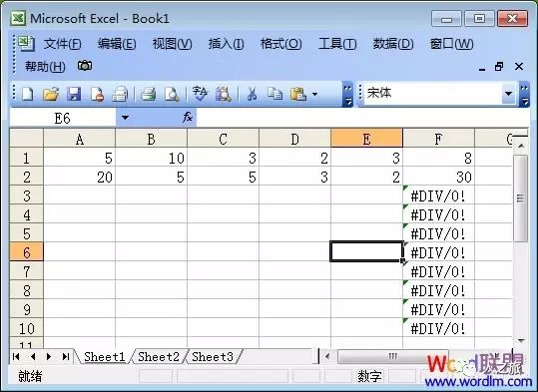The image size is (538, 392).
Task: Click the E6 Name Box field
Action: 63,118
